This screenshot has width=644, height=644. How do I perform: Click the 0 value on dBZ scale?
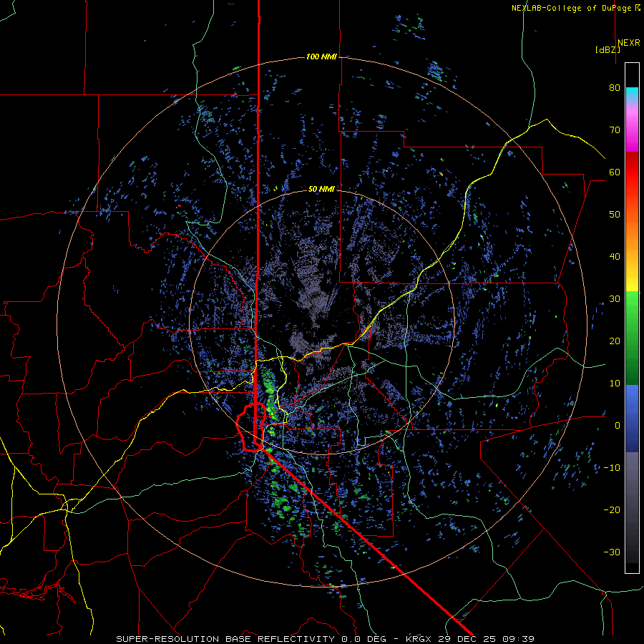(x=618, y=426)
